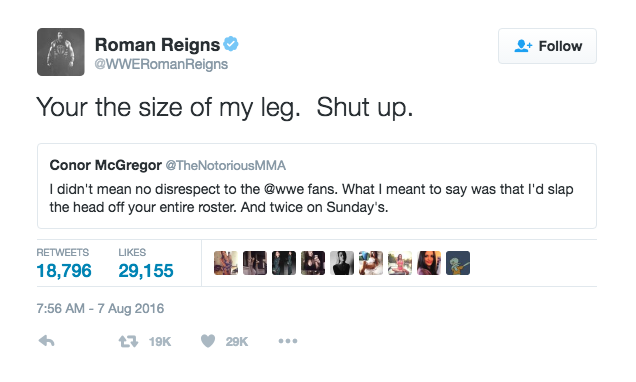The height and width of the screenshot is (382, 636).
Task: Click the eighth liker avatar with dark hair
Action: click(x=429, y=263)
